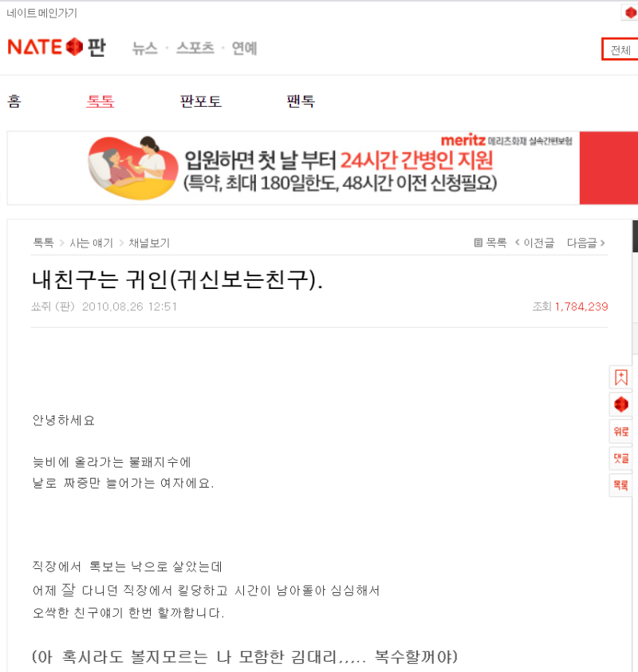Open list via 목록 sidebar button

point(621,485)
